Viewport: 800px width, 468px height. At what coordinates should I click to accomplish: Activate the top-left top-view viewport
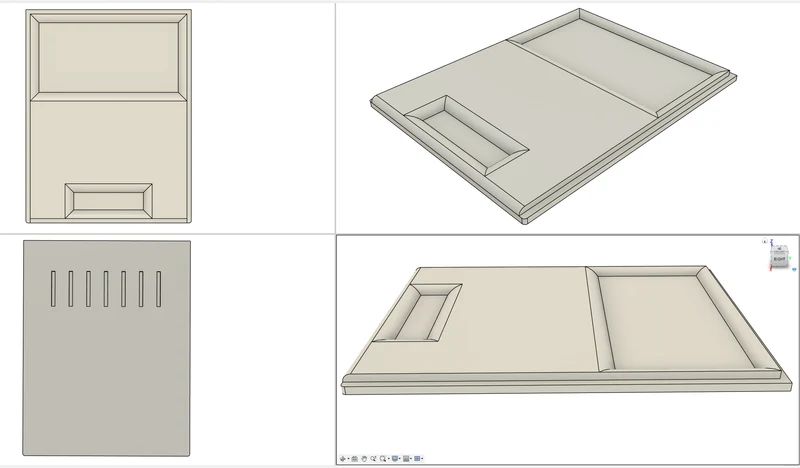coord(167,117)
